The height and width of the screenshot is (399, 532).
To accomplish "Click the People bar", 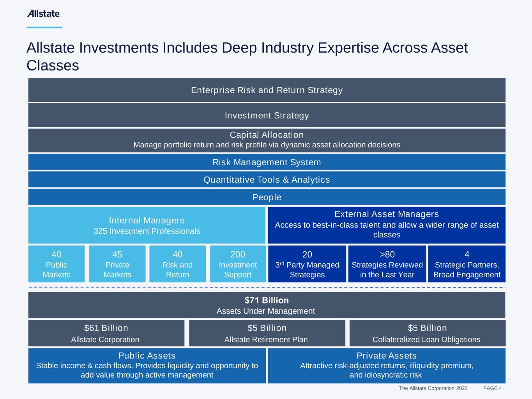I will point(267,197).
